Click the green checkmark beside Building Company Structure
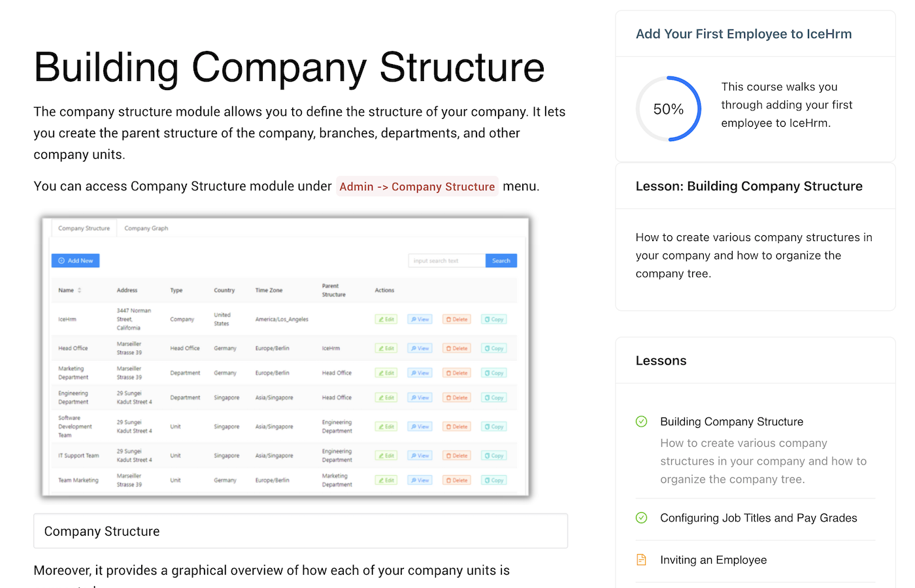The height and width of the screenshot is (588, 915). pos(641,421)
